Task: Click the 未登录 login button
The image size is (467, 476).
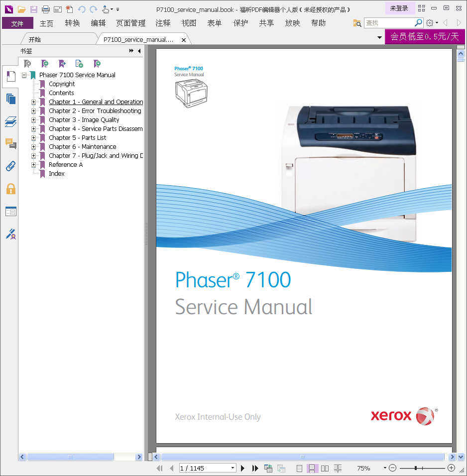Action: point(399,8)
